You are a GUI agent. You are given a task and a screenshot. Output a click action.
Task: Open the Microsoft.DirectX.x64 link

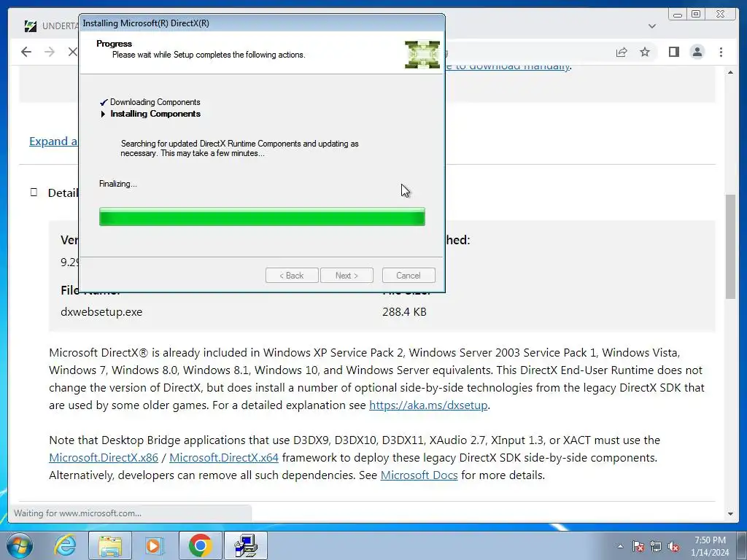point(224,458)
